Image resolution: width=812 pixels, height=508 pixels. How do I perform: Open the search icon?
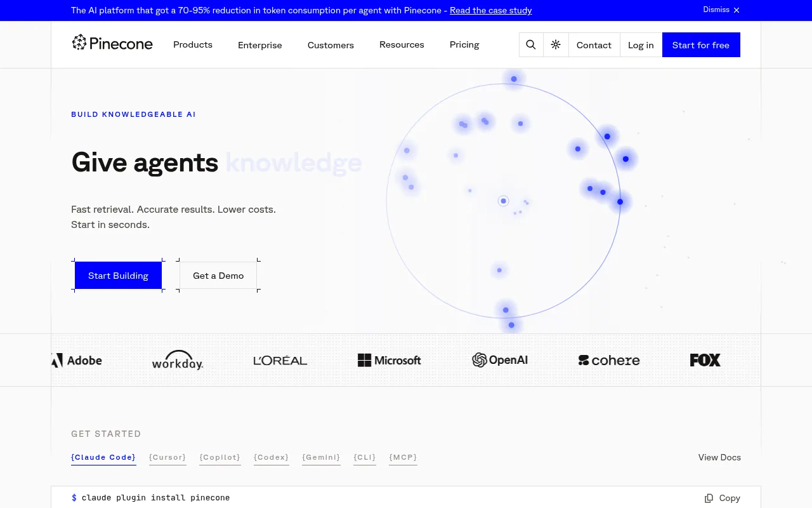[531, 45]
